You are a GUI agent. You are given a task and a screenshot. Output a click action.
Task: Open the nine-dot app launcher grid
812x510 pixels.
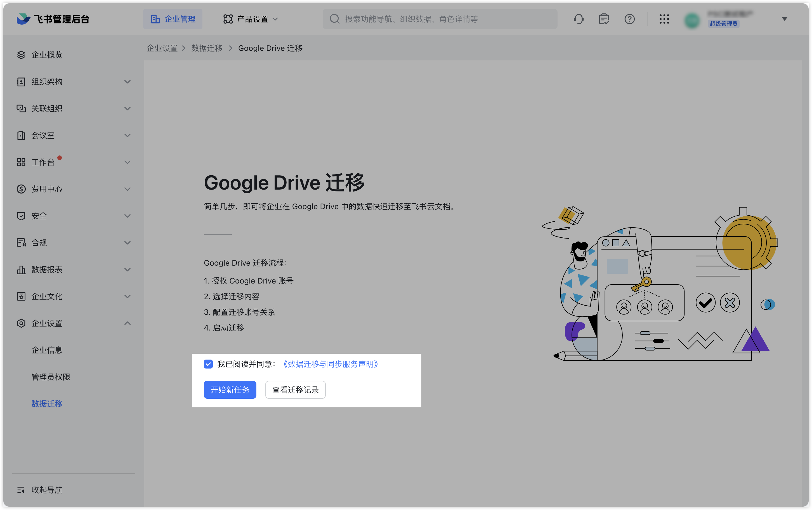point(664,19)
